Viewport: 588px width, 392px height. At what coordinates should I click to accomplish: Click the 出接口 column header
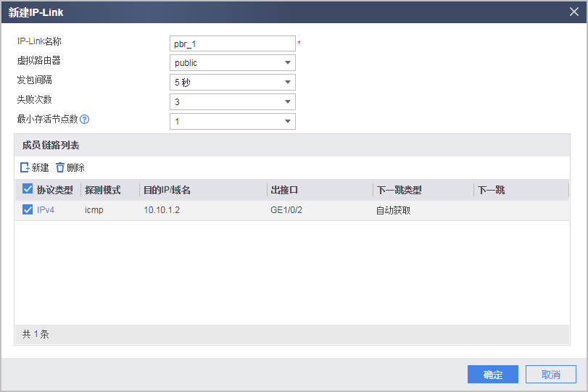coord(284,190)
